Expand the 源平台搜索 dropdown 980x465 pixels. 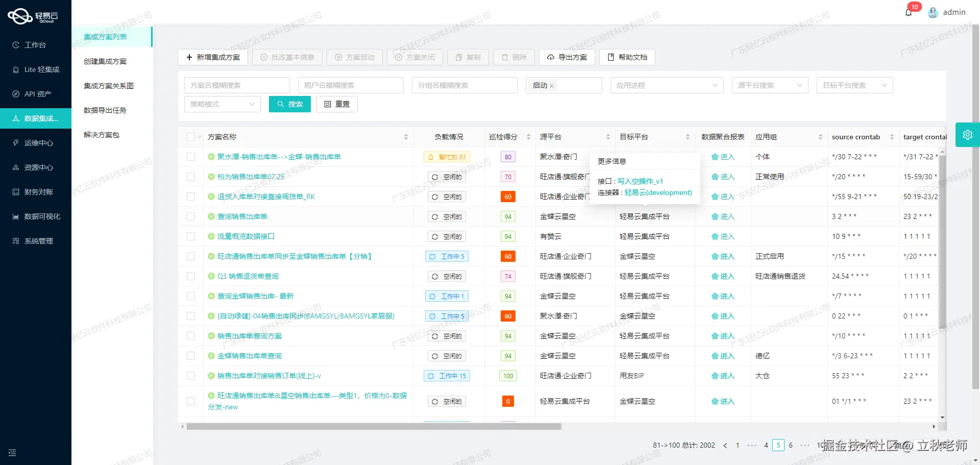point(770,85)
